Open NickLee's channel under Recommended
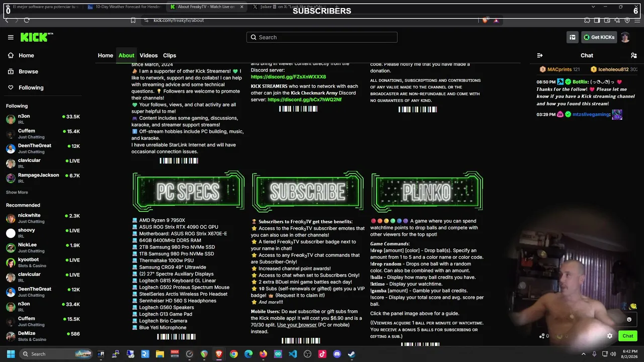The image size is (644, 362). pyautogui.click(x=43, y=247)
